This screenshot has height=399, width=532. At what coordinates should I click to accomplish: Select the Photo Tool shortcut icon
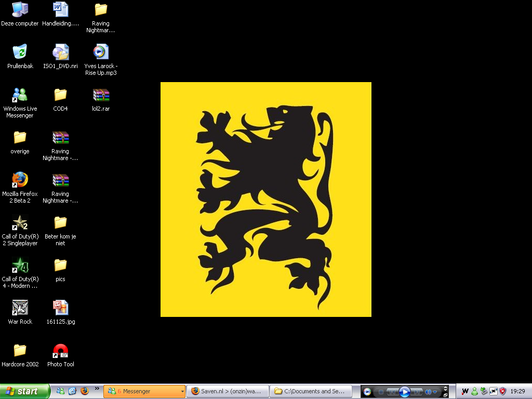point(60,355)
